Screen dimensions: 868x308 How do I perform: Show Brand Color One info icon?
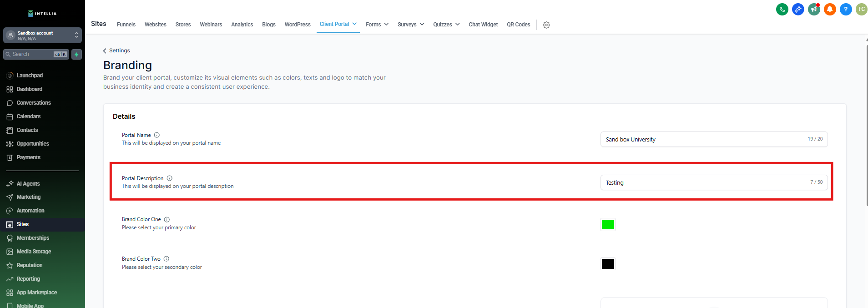pyautogui.click(x=167, y=219)
